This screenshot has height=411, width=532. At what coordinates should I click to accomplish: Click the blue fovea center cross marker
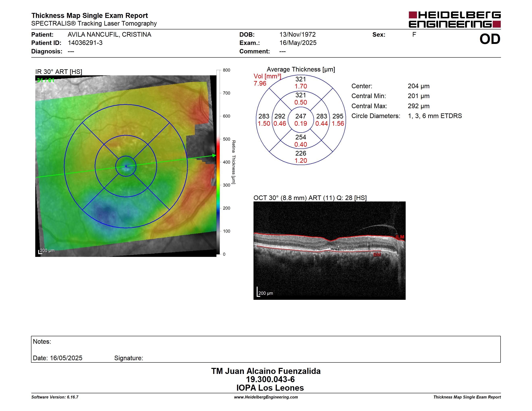(126, 166)
